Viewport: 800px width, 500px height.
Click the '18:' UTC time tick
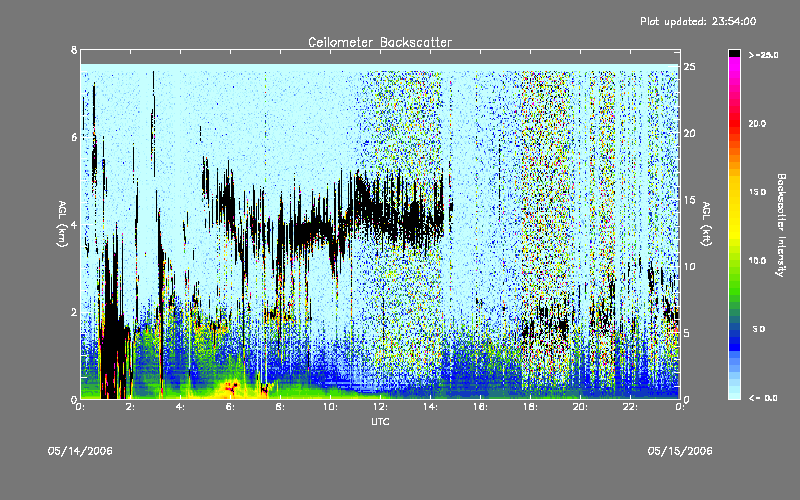pos(530,407)
